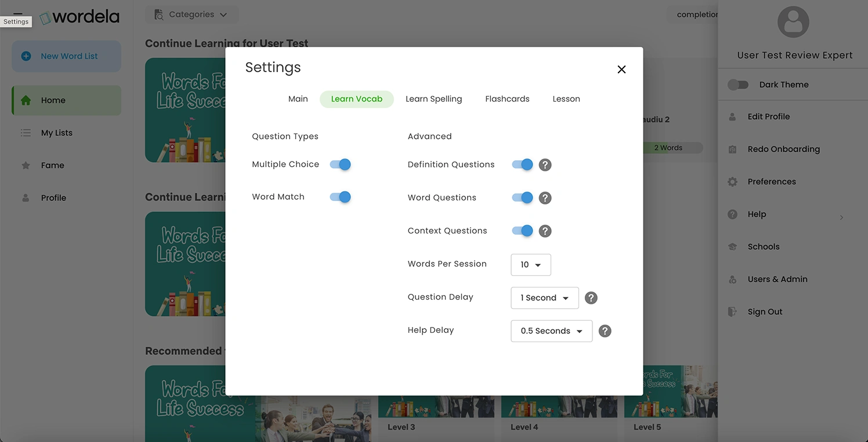Image resolution: width=868 pixels, height=442 pixels.
Task: Switch to the Learn Spelling tab
Action: tap(433, 99)
